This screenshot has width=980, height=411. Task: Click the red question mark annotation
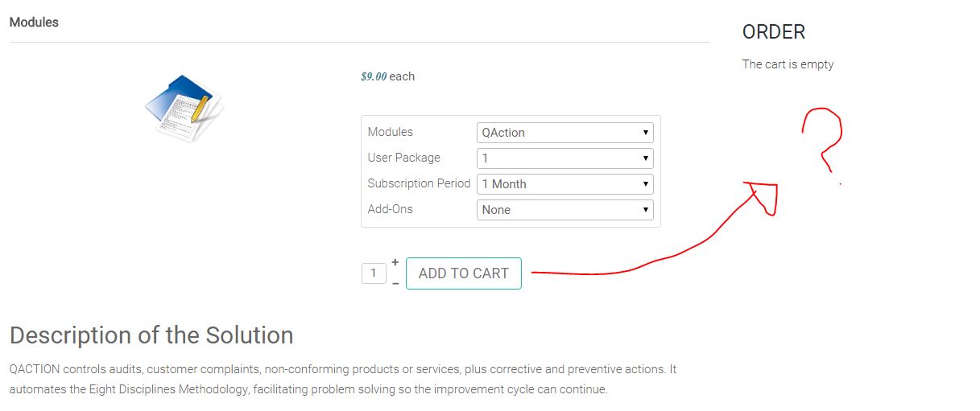pyautogui.click(x=823, y=137)
